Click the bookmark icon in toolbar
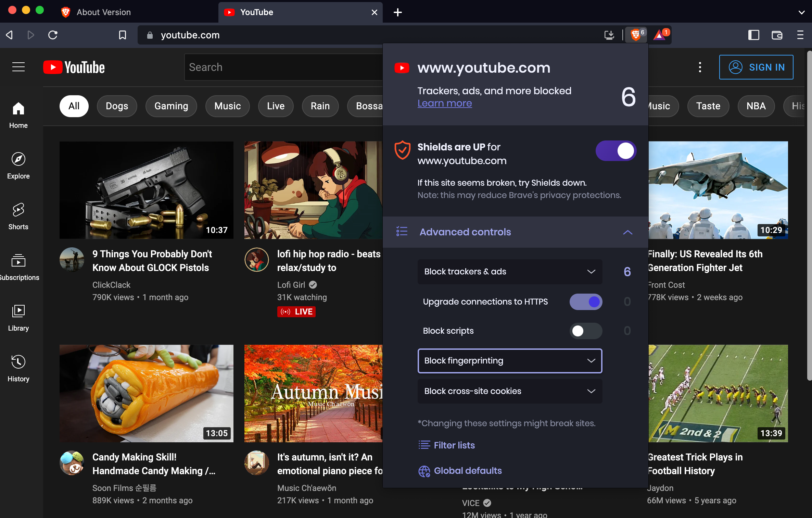Image resolution: width=812 pixels, height=518 pixels. (122, 35)
